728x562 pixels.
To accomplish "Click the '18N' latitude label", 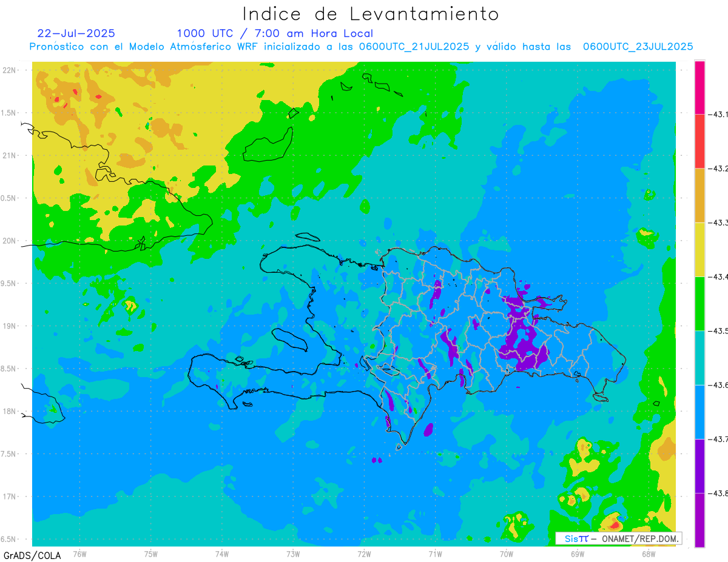I will click(9, 411).
